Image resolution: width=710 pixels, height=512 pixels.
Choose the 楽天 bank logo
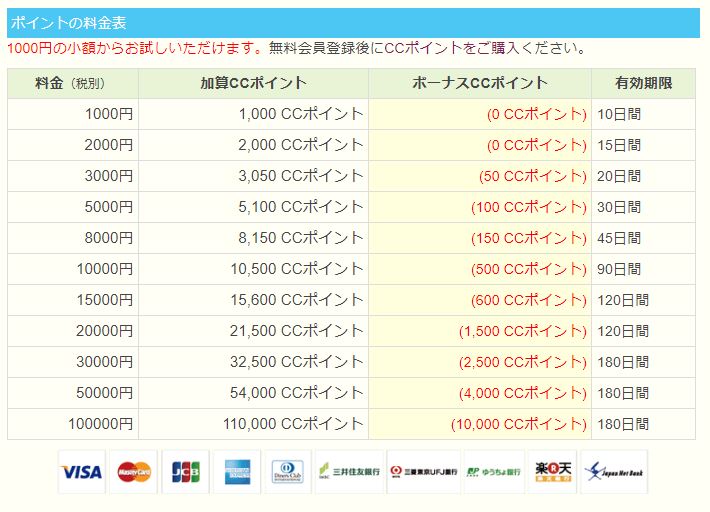click(552, 471)
